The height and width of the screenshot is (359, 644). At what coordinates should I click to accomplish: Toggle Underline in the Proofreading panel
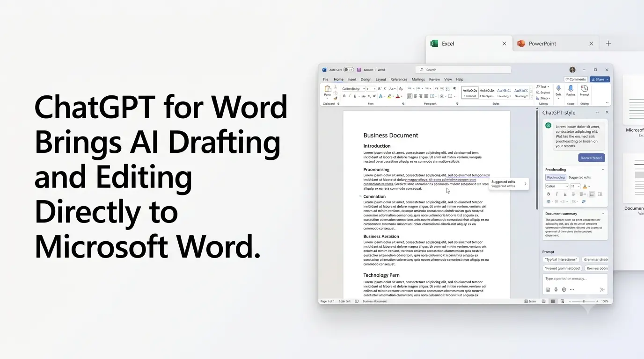(565, 194)
